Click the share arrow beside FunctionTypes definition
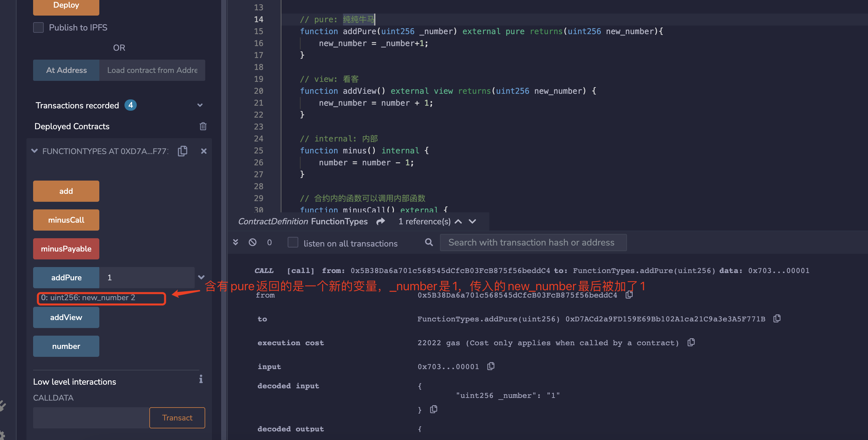This screenshot has height=440, width=868. [x=381, y=221]
